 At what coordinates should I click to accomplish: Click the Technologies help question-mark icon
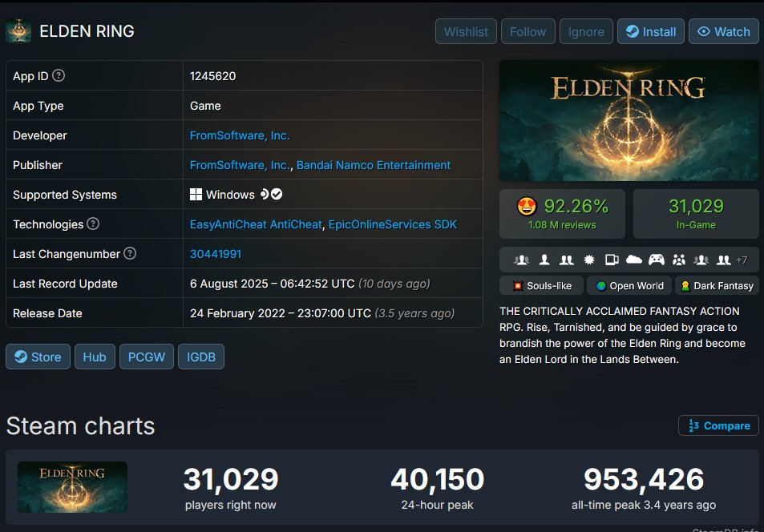[x=93, y=224]
